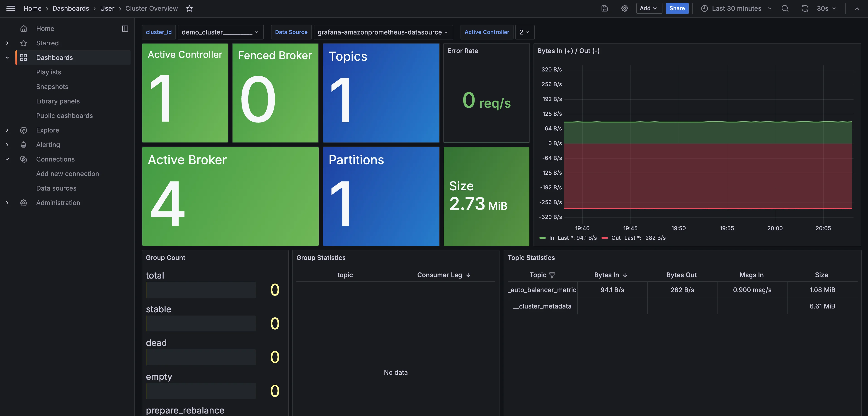Go to Data sources page
The image size is (868, 416).
pos(56,188)
